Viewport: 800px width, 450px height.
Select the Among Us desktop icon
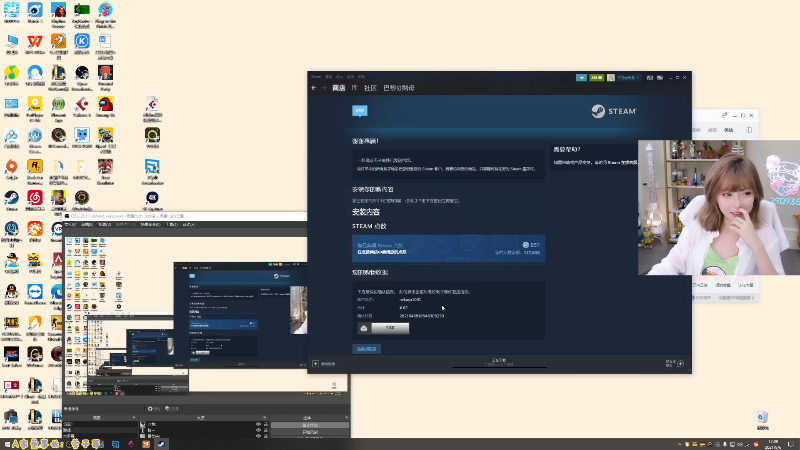click(105, 107)
